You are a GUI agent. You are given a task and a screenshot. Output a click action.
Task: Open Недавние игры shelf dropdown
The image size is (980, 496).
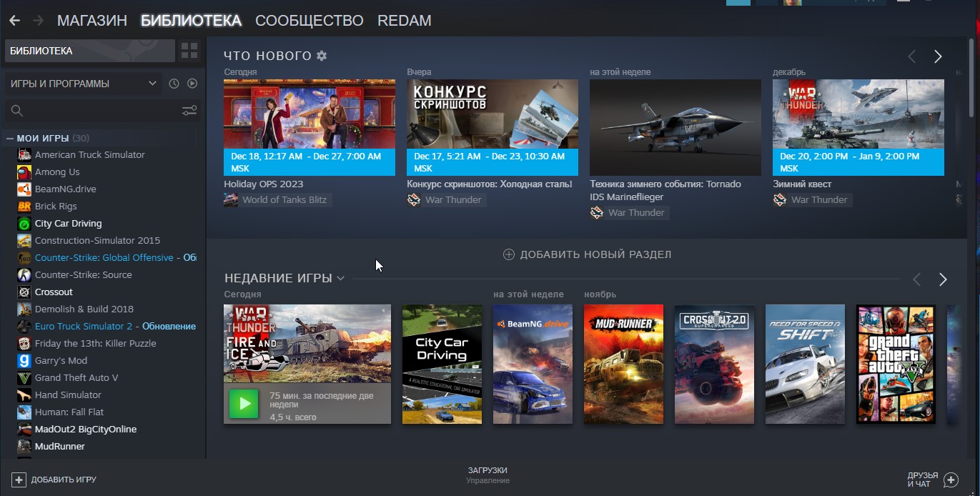(x=340, y=278)
